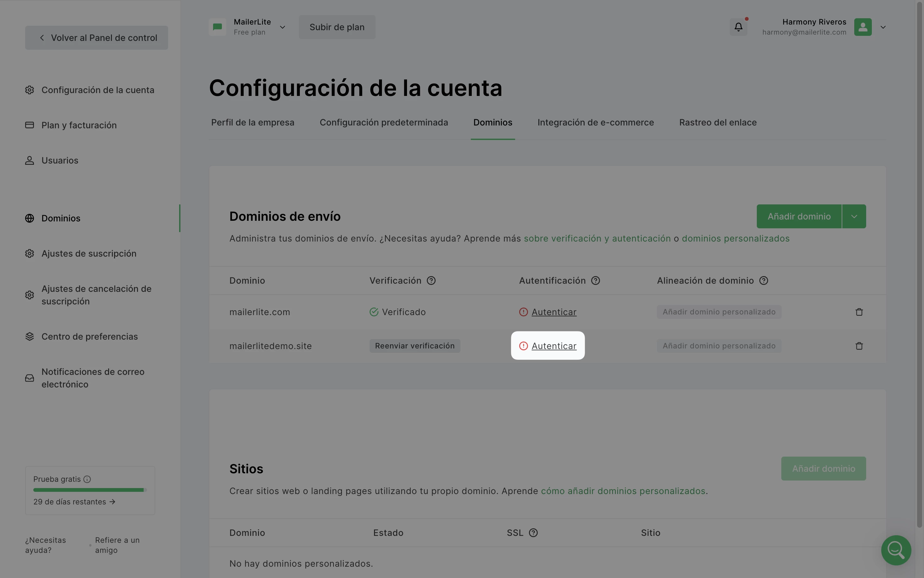This screenshot has height=578, width=924.
Task: Click the free trial progress bar
Action: 90,490
